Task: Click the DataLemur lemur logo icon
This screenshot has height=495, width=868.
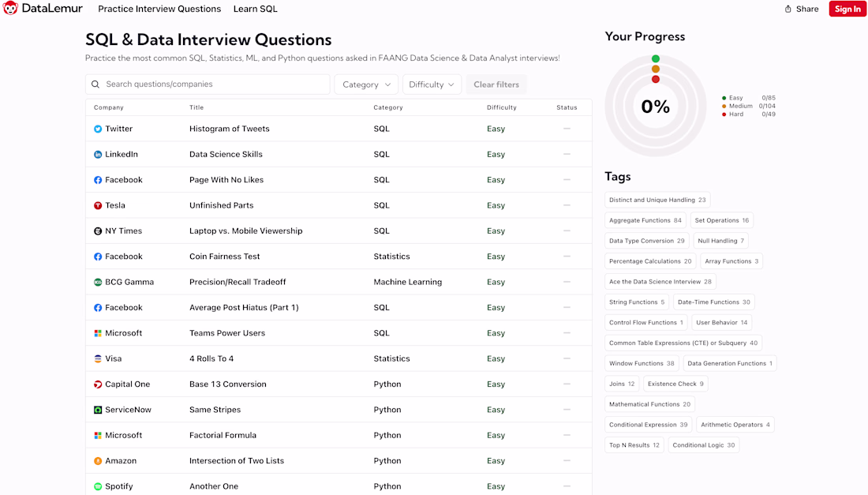Action: 10,9
